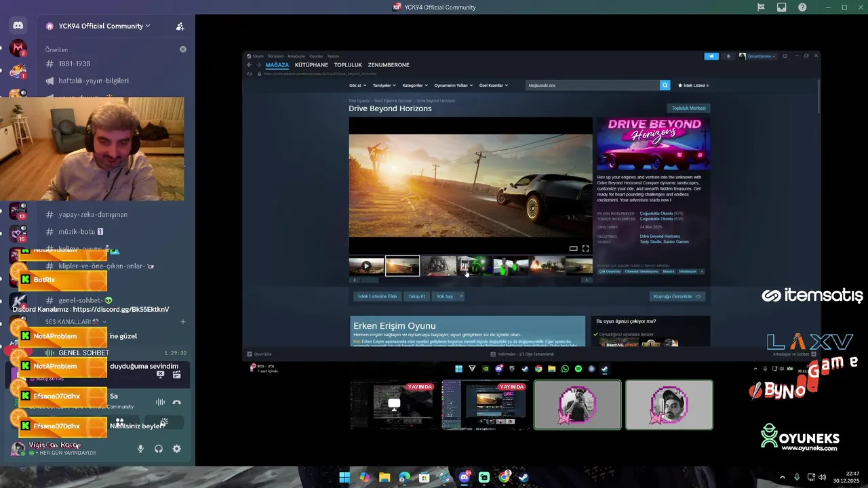
Task: Toggle fullscreen on the screenshot viewer
Action: point(585,249)
